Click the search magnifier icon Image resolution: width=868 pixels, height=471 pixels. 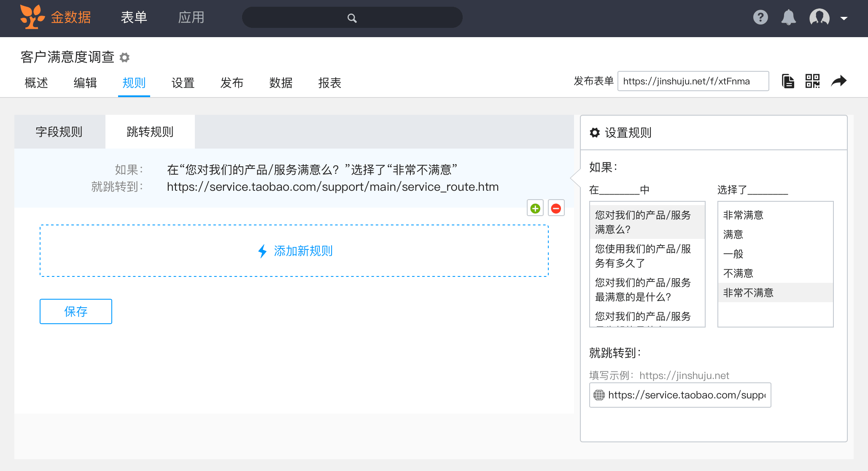(352, 18)
